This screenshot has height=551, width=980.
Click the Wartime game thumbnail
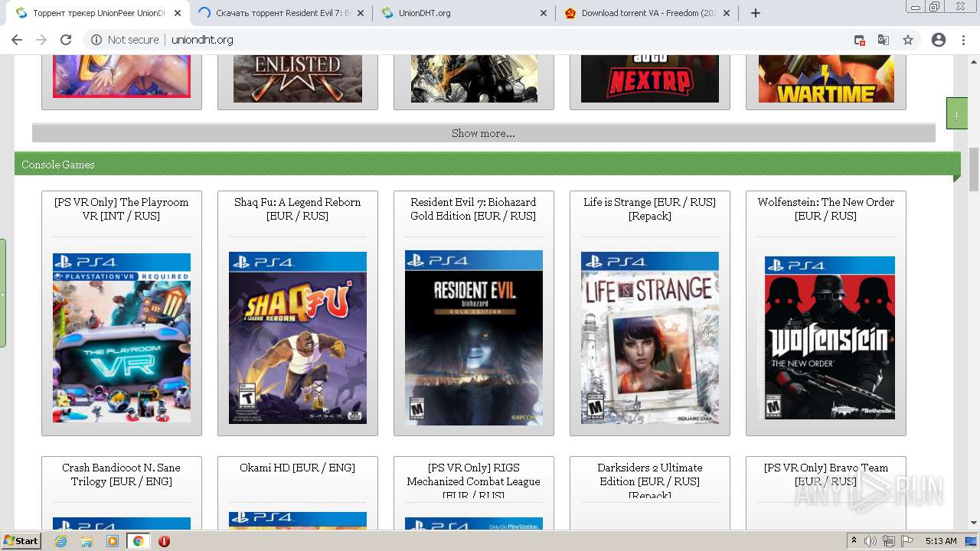coord(826,79)
